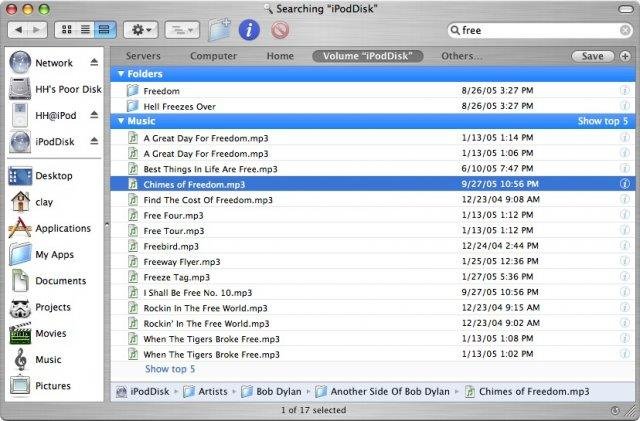
Task: Select the Home search scope
Action: [x=280, y=56]
